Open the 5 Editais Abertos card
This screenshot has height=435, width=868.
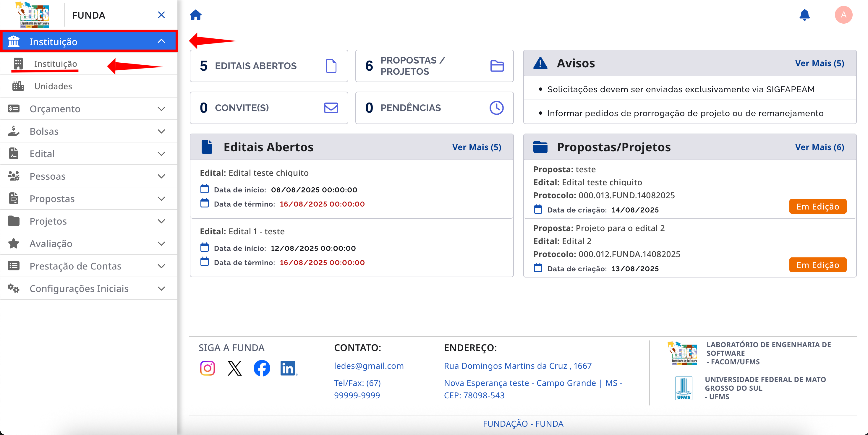click(268, 66)
